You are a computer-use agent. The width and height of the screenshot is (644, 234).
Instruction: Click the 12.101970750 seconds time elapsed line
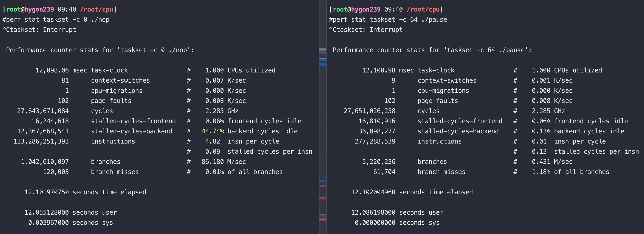pyautogui.click(x=85, y=192)
